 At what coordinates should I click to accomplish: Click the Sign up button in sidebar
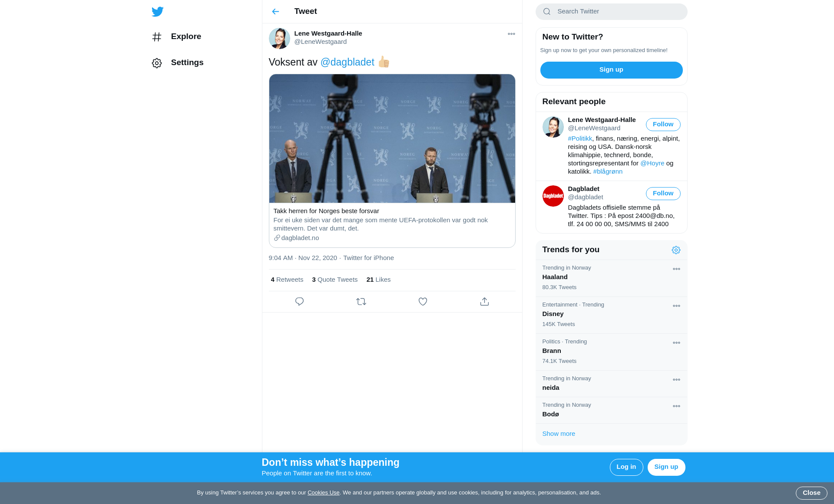coord(611,70)
